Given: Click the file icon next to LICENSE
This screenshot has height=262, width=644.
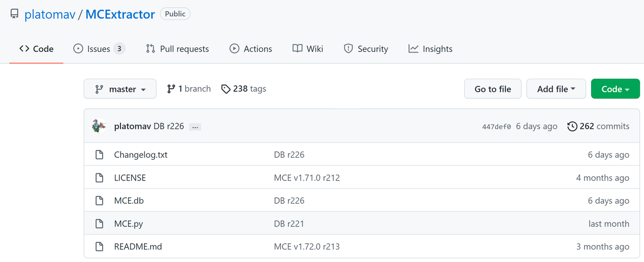Looking at the screenshot, I should point(99,178).
